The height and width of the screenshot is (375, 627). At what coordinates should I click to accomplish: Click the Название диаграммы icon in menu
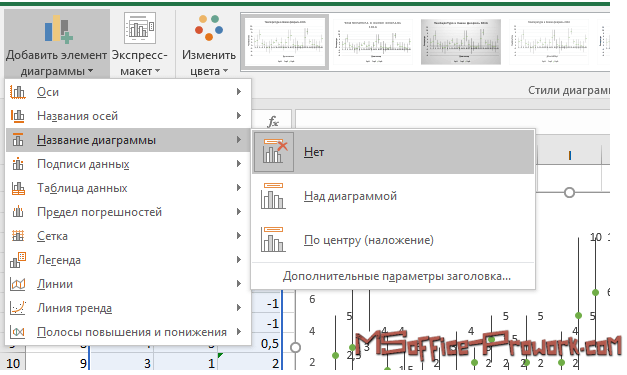click(x=18, y=140)
